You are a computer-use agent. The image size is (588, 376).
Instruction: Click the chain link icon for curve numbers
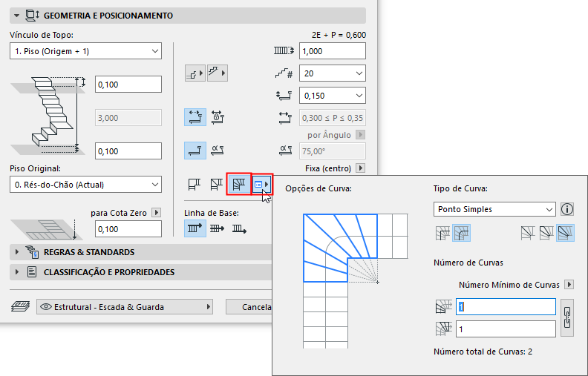coord(569,317)
